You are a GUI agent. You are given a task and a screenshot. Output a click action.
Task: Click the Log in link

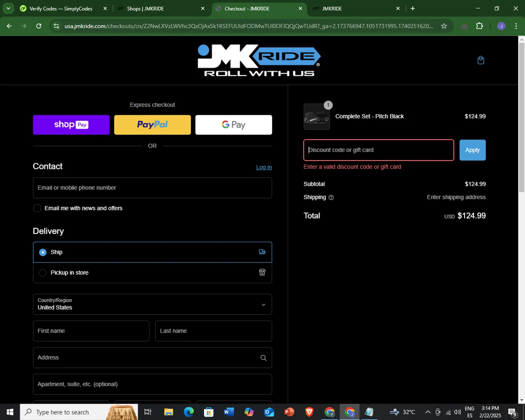264,167
